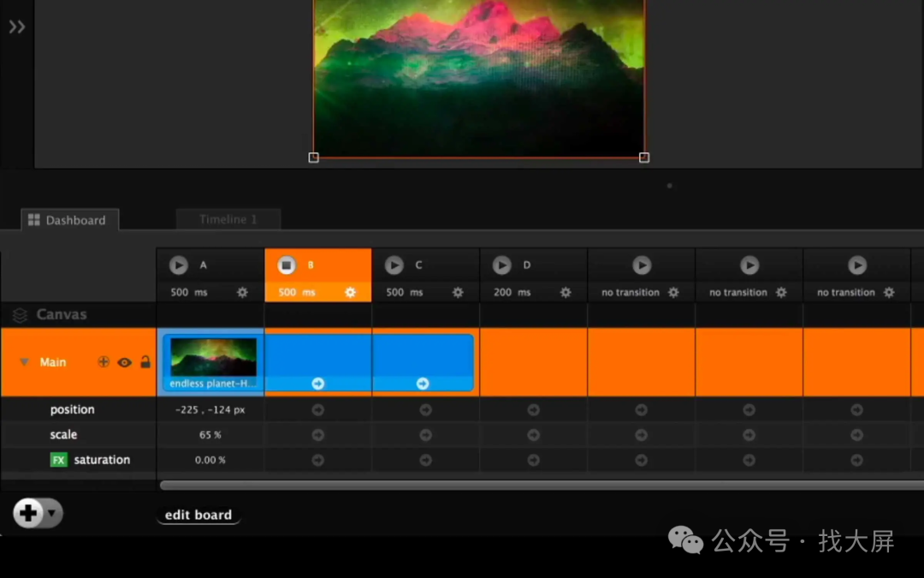Click the plus add button

pyautogui.click(x=28, y=513)
